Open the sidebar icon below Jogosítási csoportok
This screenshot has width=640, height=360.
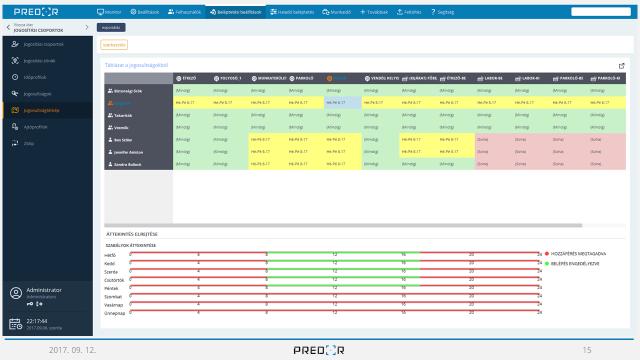[x=15, y=60]
